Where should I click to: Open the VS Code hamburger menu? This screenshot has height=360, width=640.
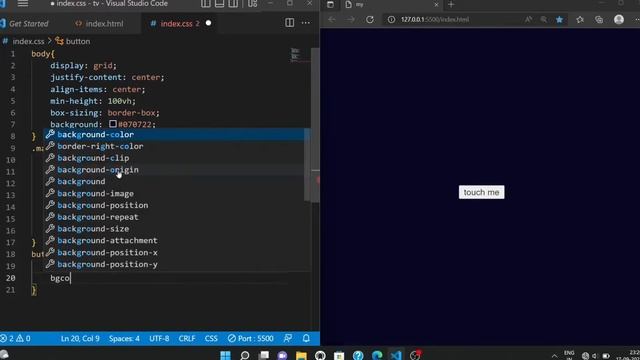point(23,4)
